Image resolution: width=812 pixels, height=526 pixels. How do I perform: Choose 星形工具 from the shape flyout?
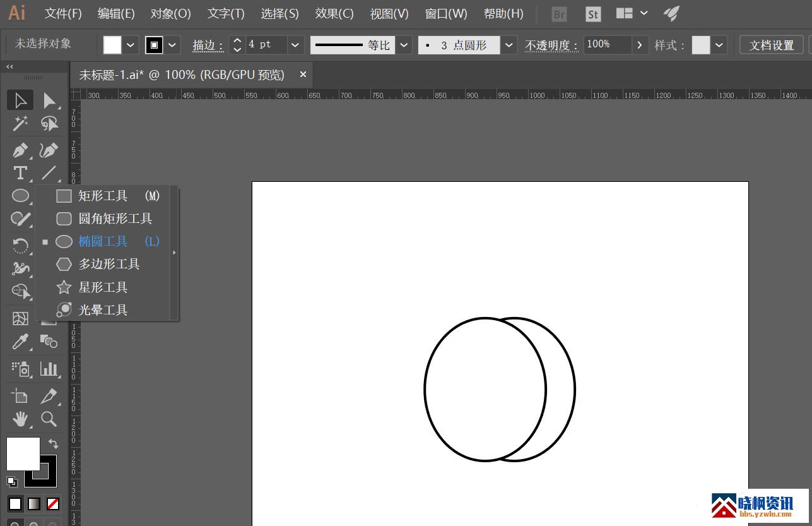(103, 287)
